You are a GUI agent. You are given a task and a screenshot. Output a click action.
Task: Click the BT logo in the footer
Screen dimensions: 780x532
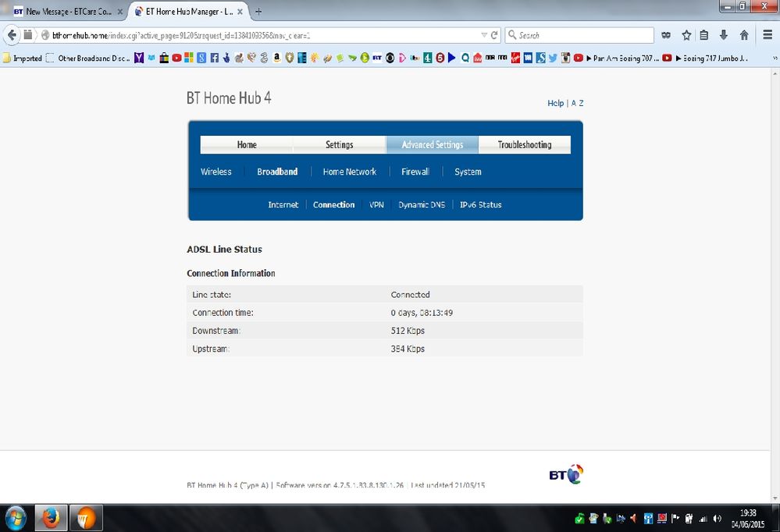[x=566, y=474]
